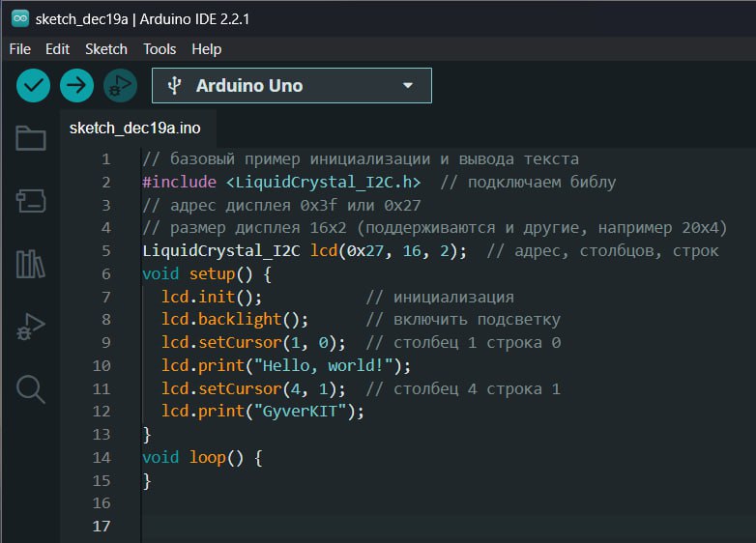Open the Help menu
The width and height of the screenshot is (756, 543).
[x=206, y=49]
